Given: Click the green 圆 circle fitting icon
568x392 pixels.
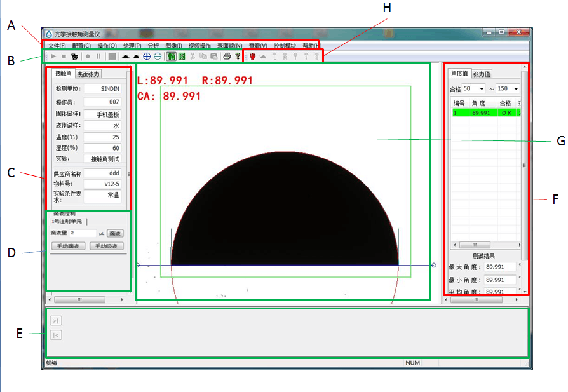Looking at the screenshot, I should [182, 57].
